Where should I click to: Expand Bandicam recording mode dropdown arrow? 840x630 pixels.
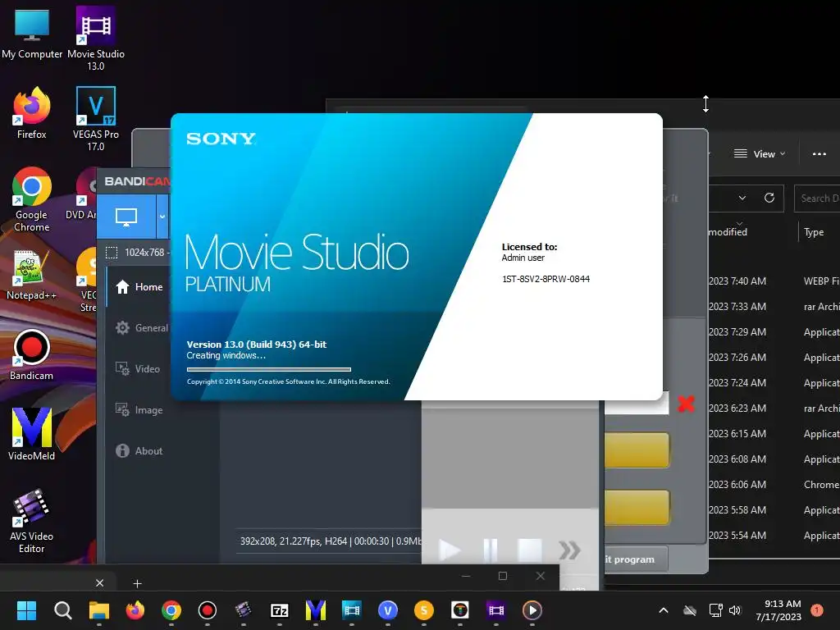click(162, 217)
